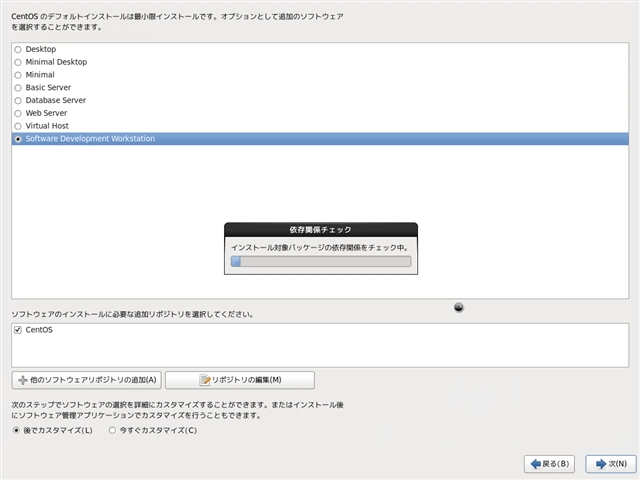
Task: Pick the Virtual Host radio button
Action: (18, 126)
